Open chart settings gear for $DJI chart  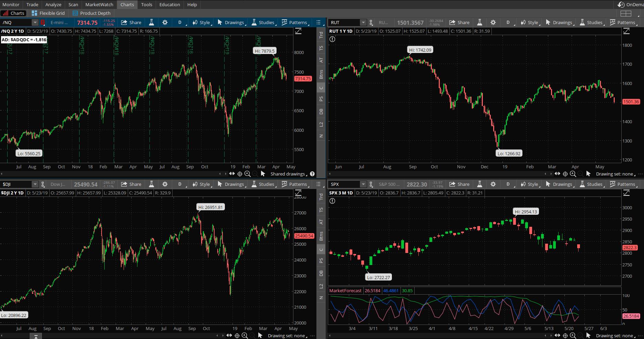[x=165, y=184]
